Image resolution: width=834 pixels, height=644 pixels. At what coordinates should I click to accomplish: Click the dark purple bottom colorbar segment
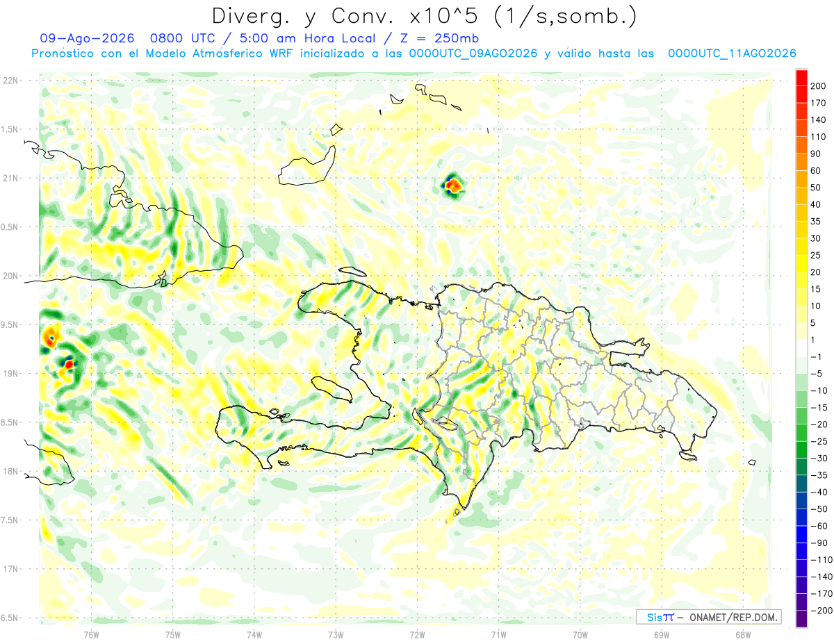(801, 619)
